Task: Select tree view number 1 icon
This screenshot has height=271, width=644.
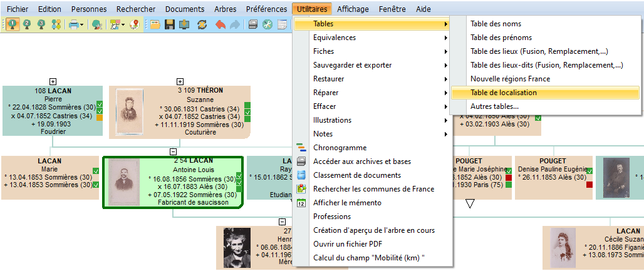Action: tap(13, 24)
